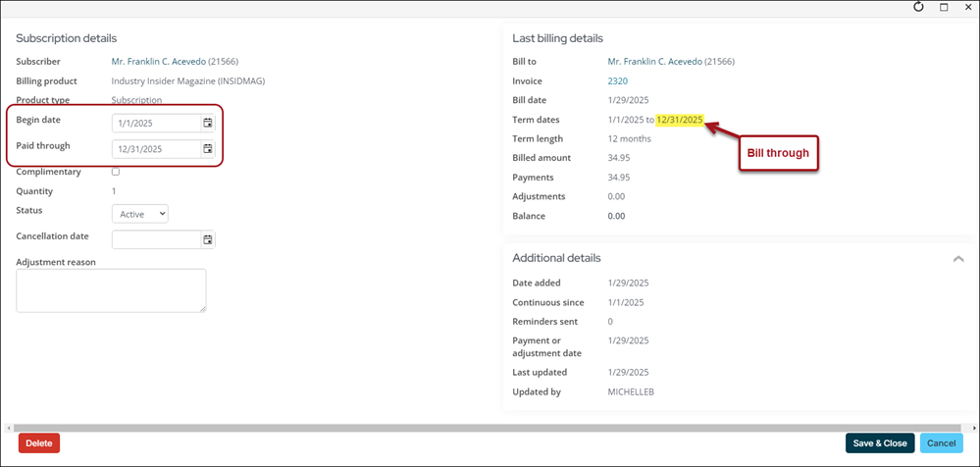The image size is (980, 467).
Task: Toggle the Complimentary checkbox
Action: 116,172
